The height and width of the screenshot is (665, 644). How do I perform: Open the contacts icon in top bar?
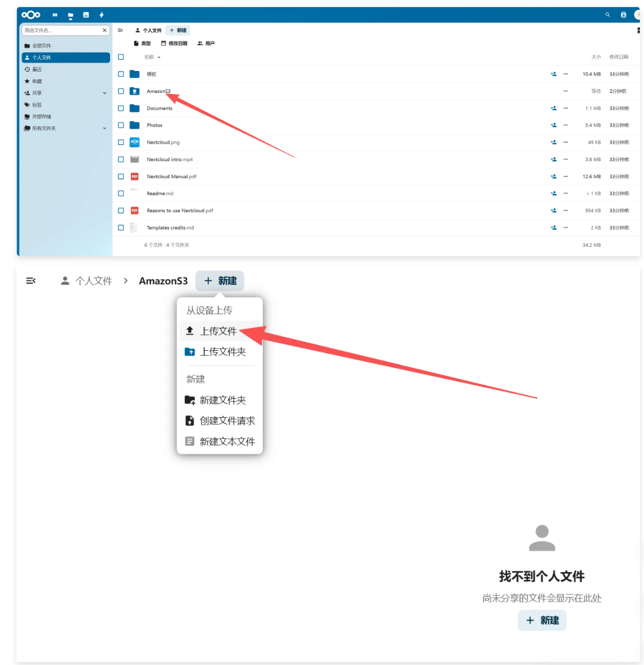623,15
